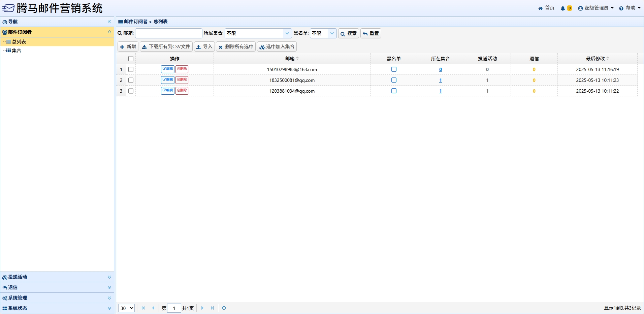Toggle blacklist checkbox for 15010298983@163.com
644x314 pixels.
tap(394, 69)
